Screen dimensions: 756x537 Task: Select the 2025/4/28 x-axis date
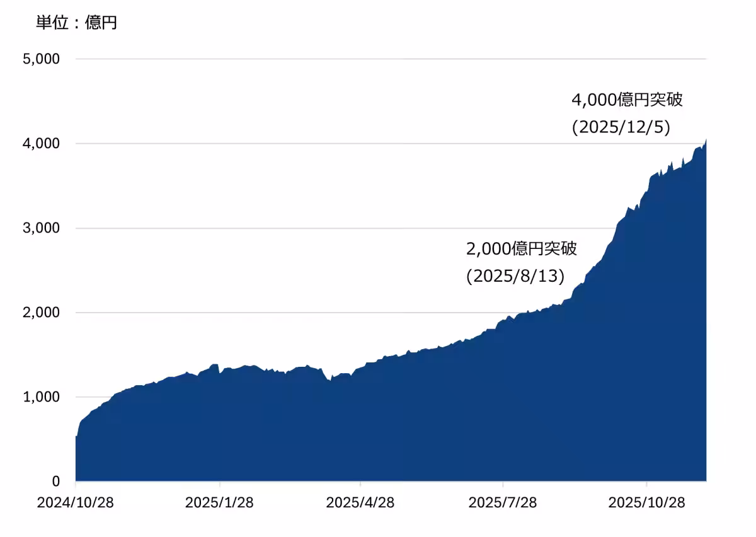pos(360,503)
